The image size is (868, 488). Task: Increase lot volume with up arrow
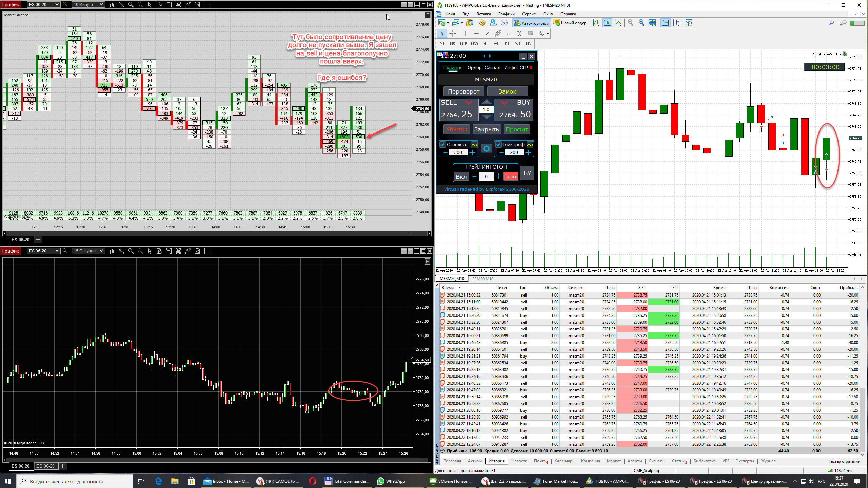click(486, 102)
